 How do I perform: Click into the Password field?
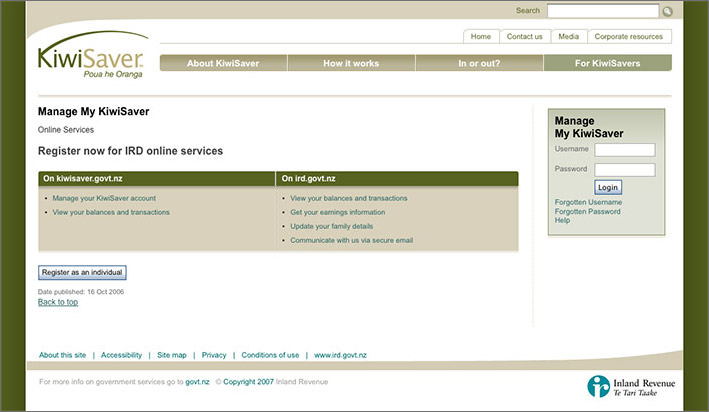click(x=625, y=170)
